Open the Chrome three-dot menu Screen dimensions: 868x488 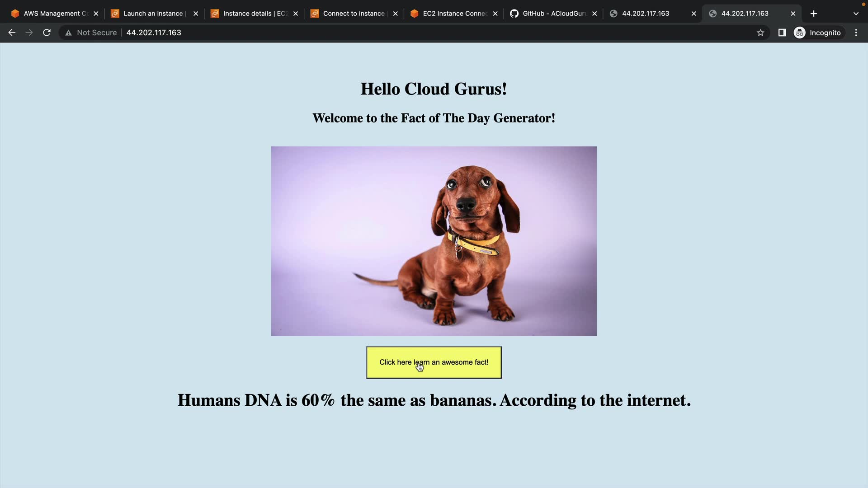click(856, 33)
